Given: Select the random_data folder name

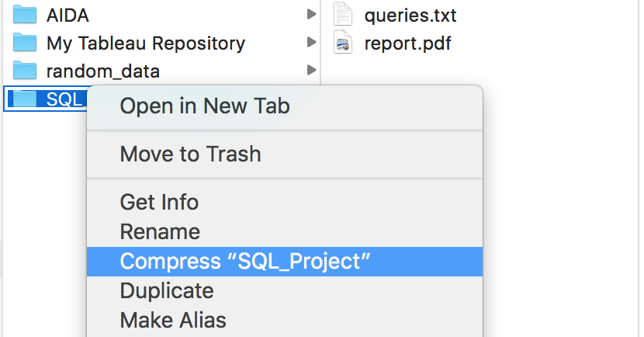Looking at the screenshot, I should (102, 71).
